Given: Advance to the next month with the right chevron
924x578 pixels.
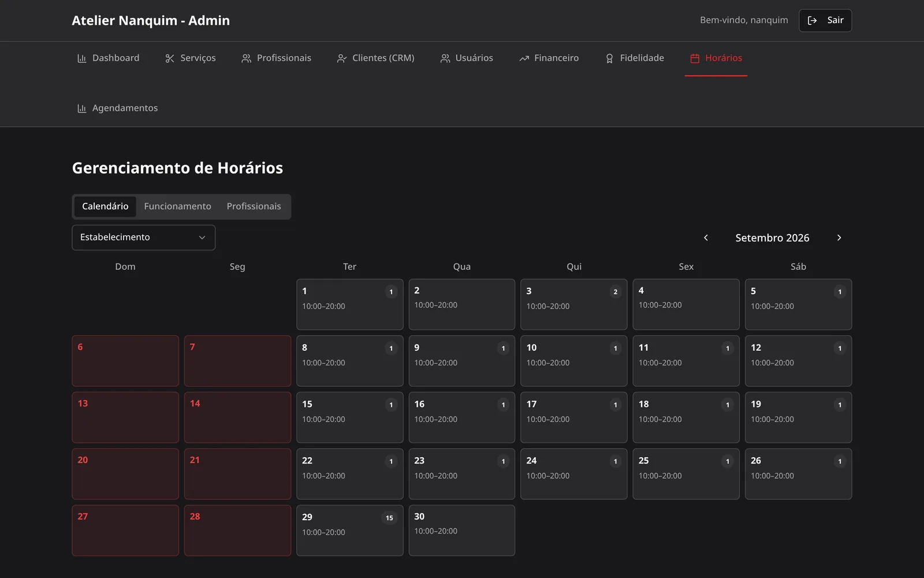Looking at the screenshot, I should 839,238.
